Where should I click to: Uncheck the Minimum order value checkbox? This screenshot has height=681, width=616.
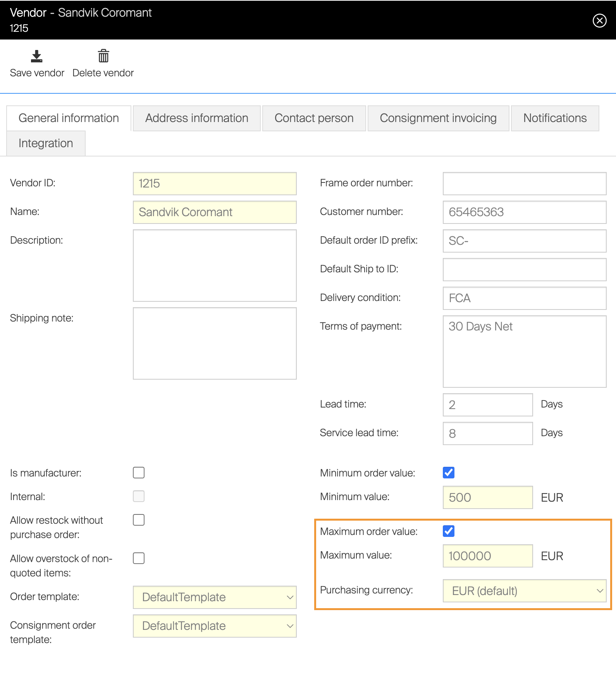click(x=449, y=473)
